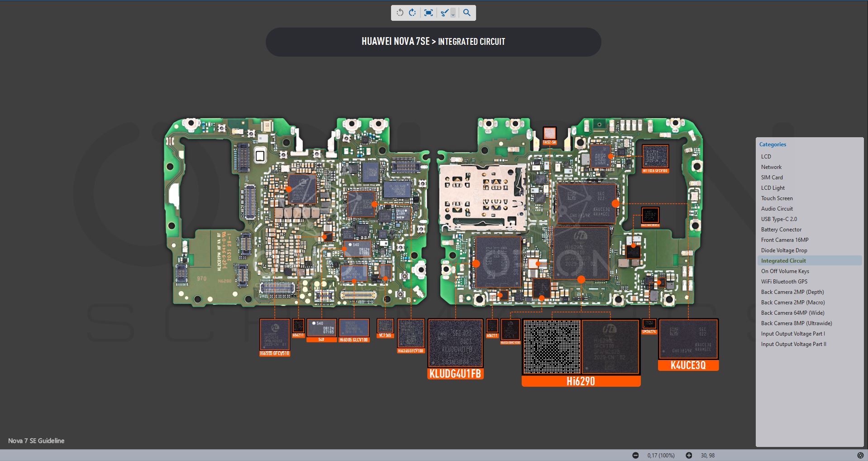Viewport: 868px width, 461px height.
Task: Rotate the board image counterclockwise
Action: tap(400, 13)
